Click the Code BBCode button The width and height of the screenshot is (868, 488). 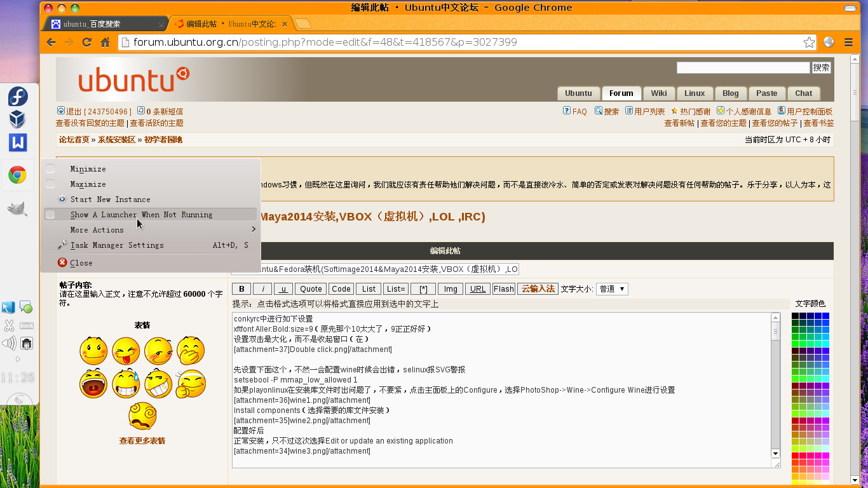click(x=341, y=288)
